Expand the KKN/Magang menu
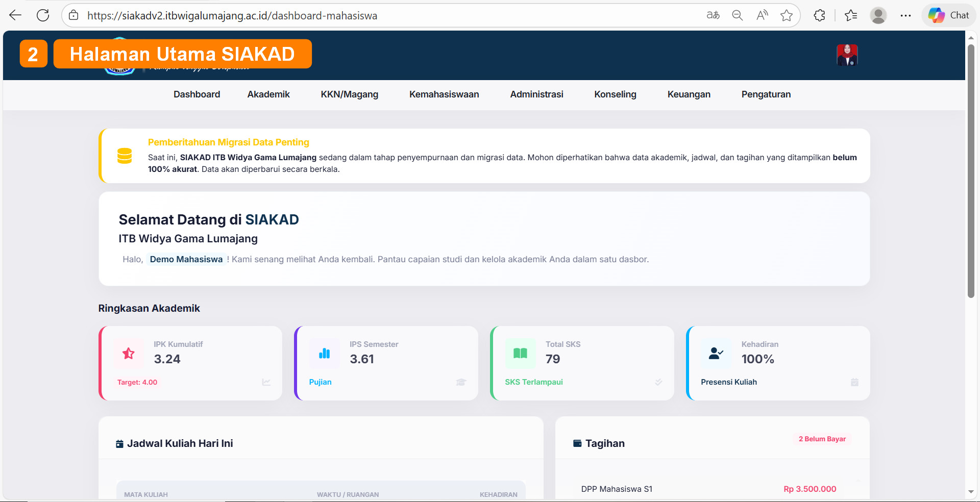 pos(349,94)
